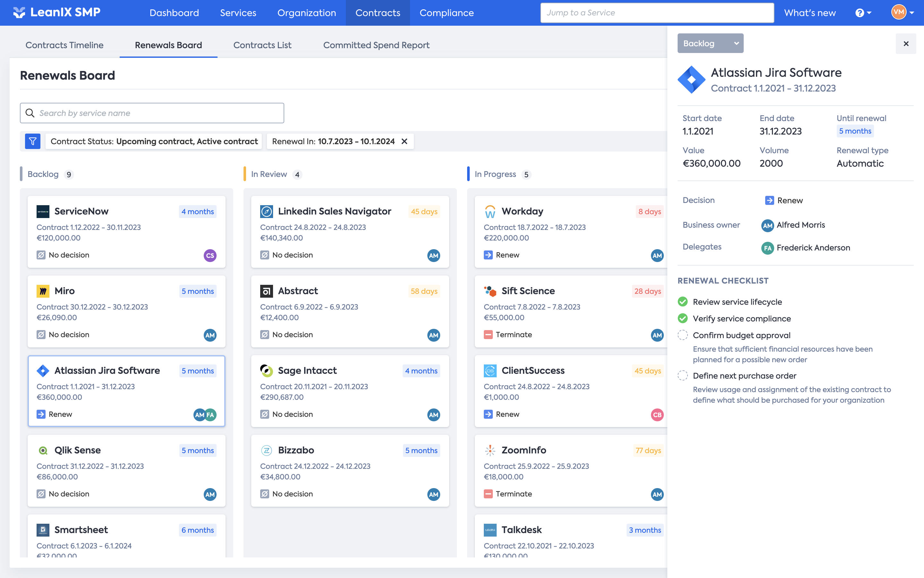Switch to Contracts Timeline tab
Screen dimensions: 924x578
pyautogui.click(x=64, y=45)
